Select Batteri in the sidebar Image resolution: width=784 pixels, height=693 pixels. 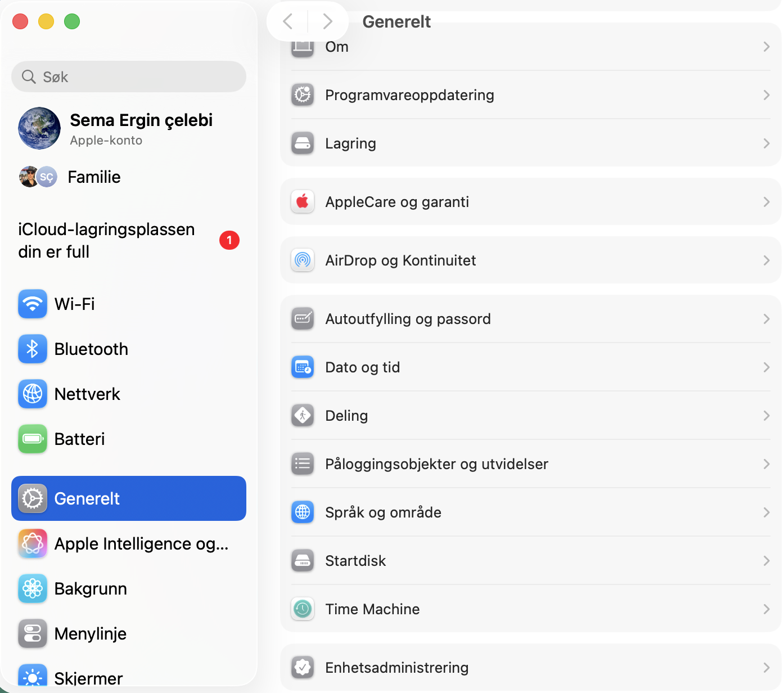[x=129, y=439]
